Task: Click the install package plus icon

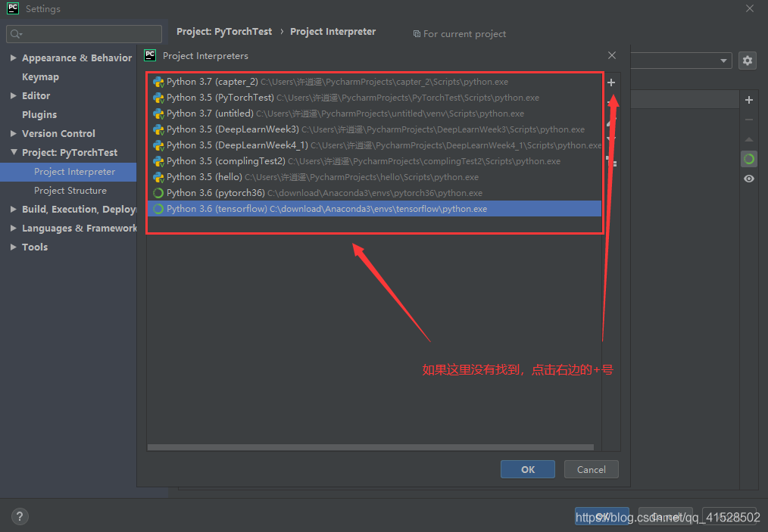Action: coord(749,100)
